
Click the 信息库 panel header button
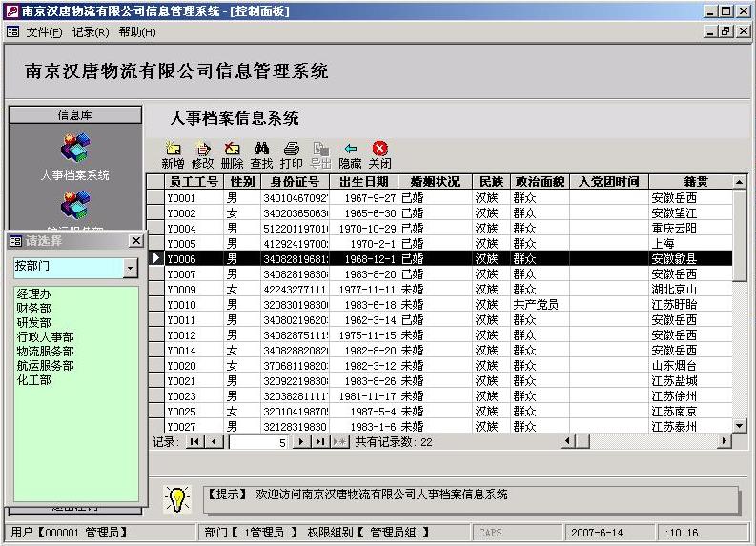tap(75, 115)
